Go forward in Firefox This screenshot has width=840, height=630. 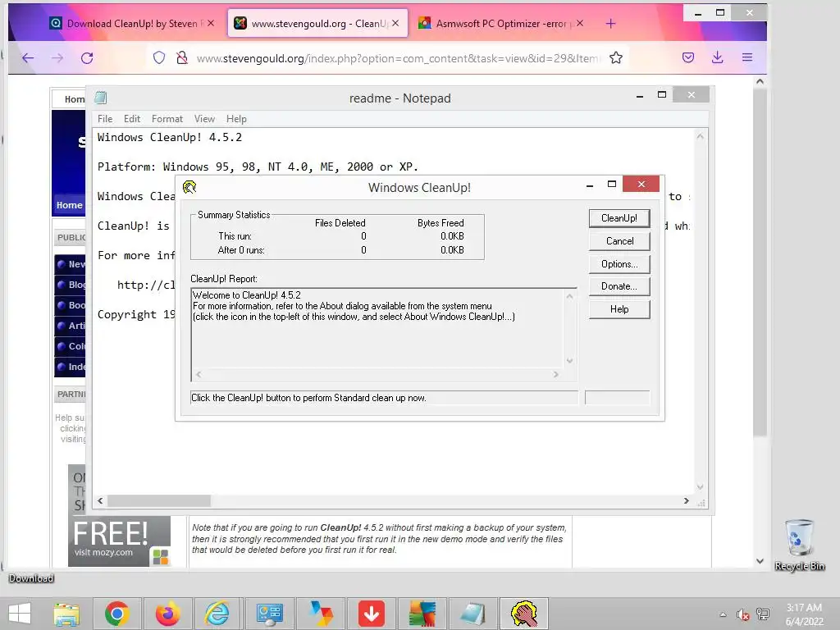57,58
